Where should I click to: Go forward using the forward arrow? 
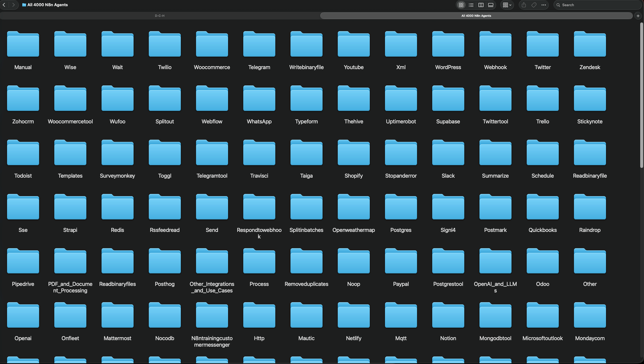13,5
